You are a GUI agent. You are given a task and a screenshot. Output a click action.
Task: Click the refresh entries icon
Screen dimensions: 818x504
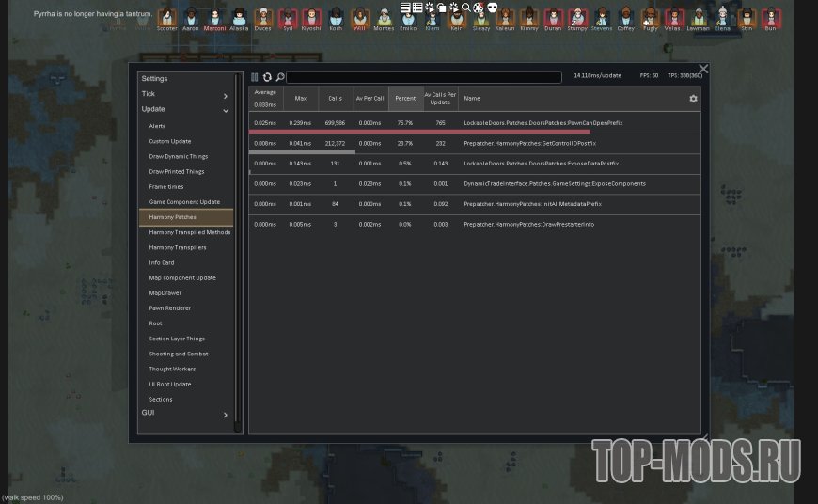coord(267,77)
